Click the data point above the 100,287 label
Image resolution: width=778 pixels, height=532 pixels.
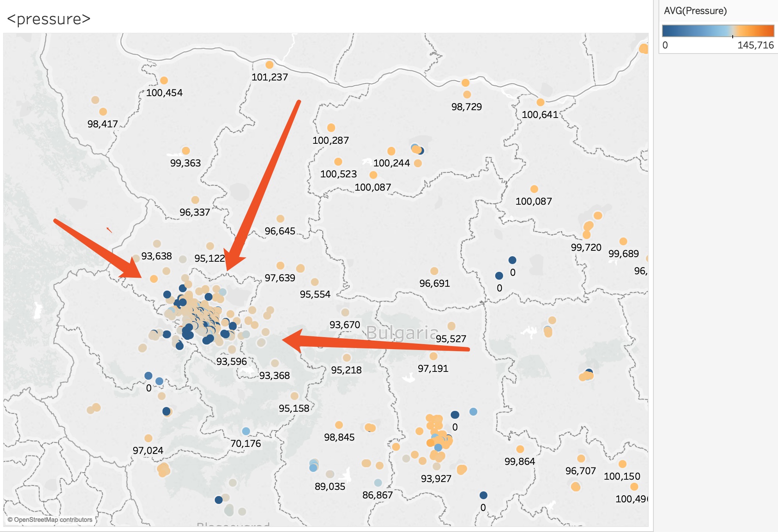pos(331,128)
